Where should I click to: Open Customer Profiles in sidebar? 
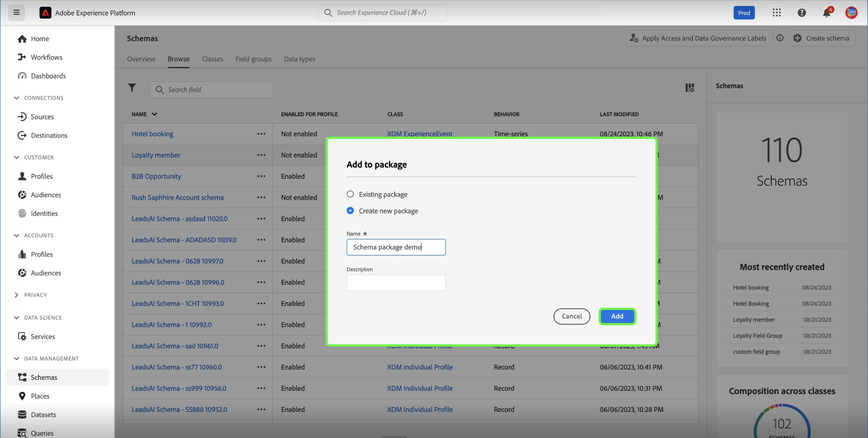pyautogui.click(x=42, y=176)
